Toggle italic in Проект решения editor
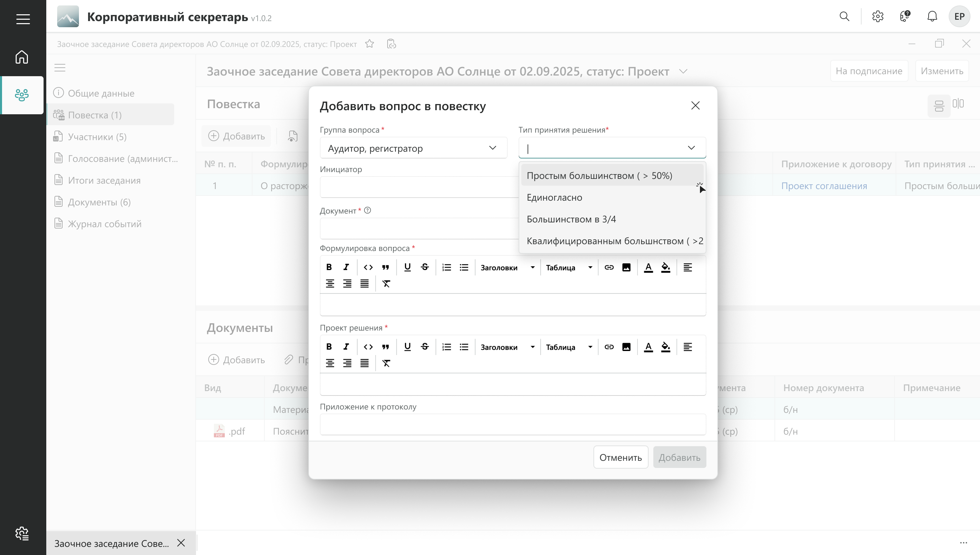Viewport: 980px width, 555px height. point(346,347)
